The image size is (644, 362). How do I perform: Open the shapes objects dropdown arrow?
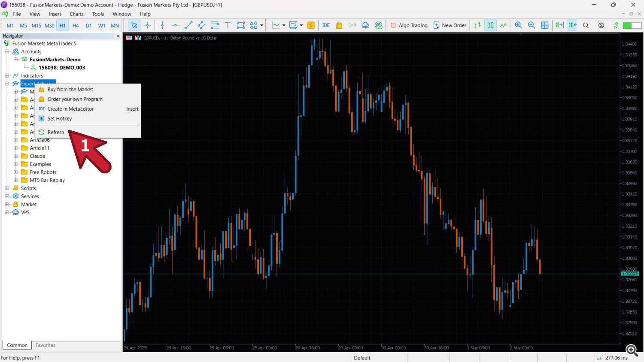click(x=261, y=25)
